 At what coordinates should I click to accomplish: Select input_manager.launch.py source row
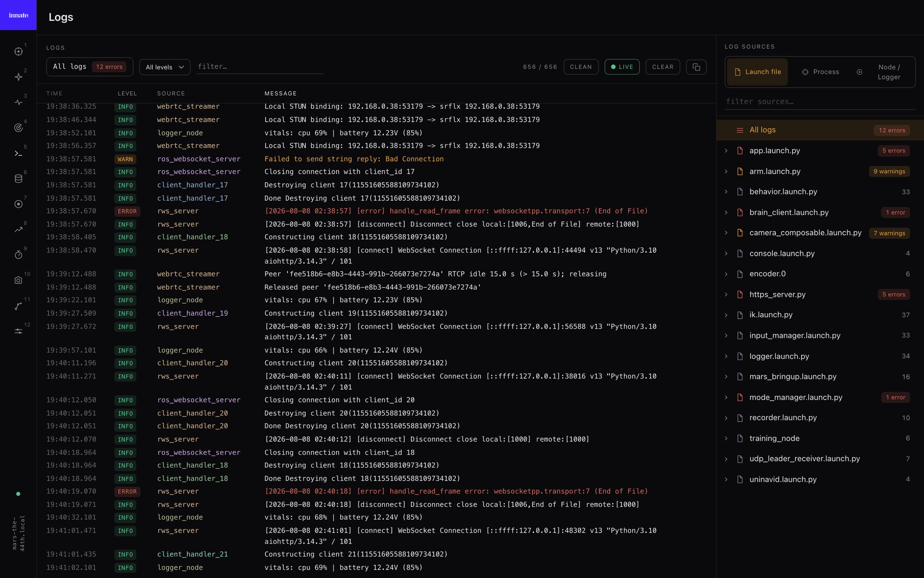820,336
